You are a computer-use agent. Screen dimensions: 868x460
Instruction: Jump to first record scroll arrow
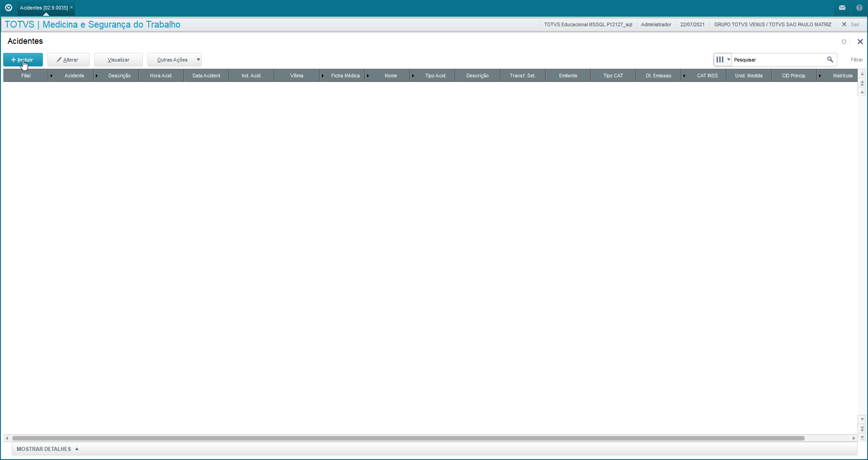tap(862, 74)
